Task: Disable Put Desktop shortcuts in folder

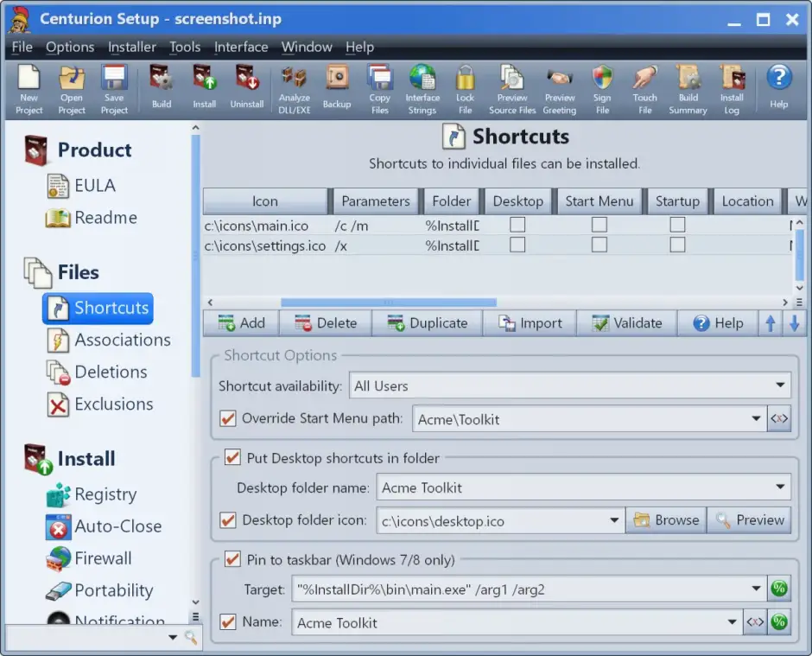Action: click(232, 458)
